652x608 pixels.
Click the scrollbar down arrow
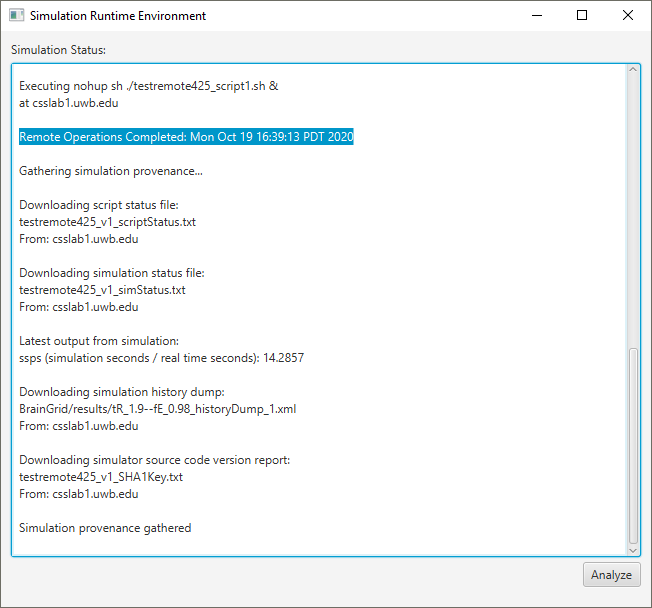click(x=633, y=550)
